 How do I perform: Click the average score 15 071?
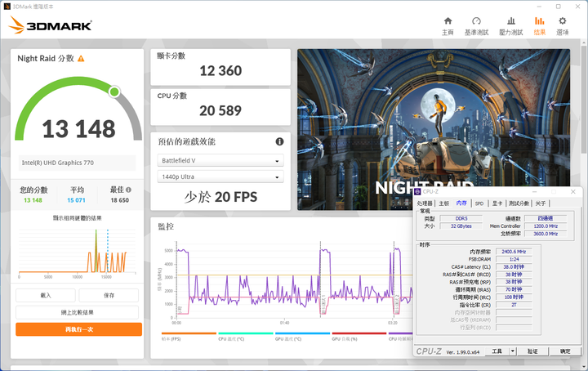(76, 200)
